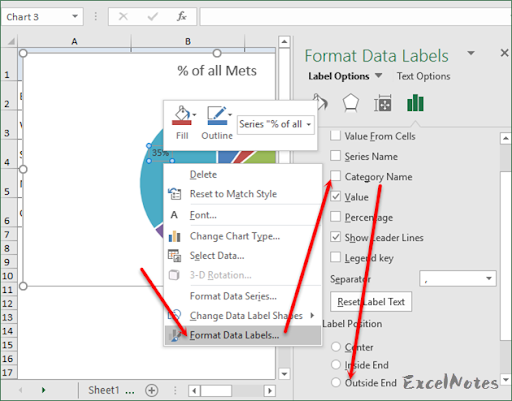Switch to Text Options tab
Screen dimensions: 512x401
coord(423,76)
